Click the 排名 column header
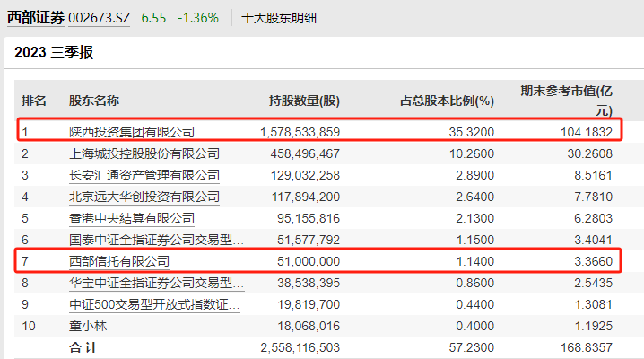The width and height of the screenshot is (644, 359). point(34,101)
